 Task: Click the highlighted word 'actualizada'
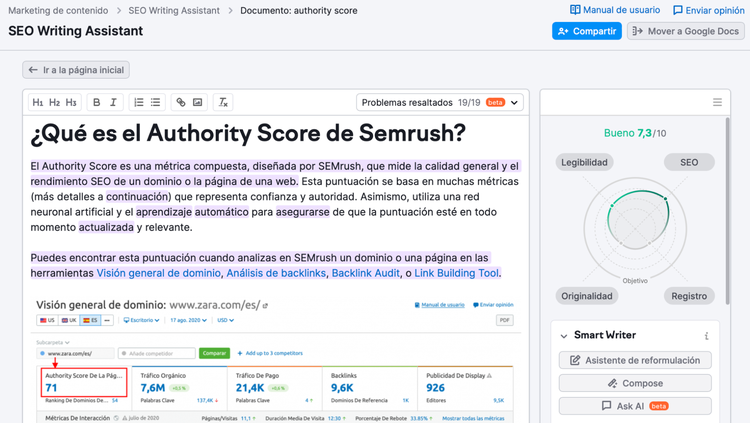pos(106,227)
